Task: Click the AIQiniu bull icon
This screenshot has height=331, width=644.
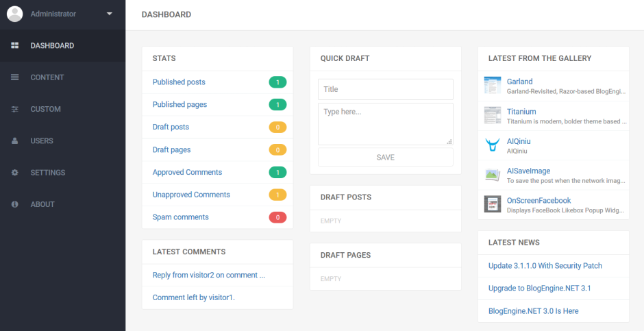Action: point(492,145)
